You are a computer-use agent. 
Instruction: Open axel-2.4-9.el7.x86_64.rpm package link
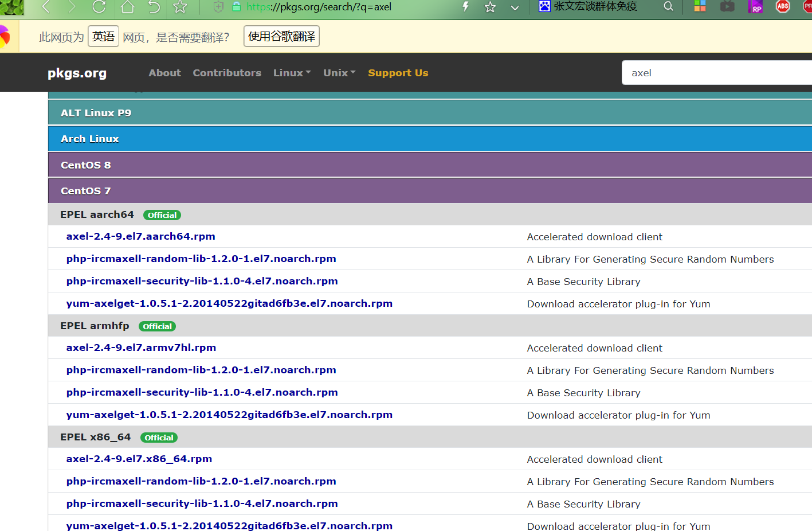coord(139,459)
